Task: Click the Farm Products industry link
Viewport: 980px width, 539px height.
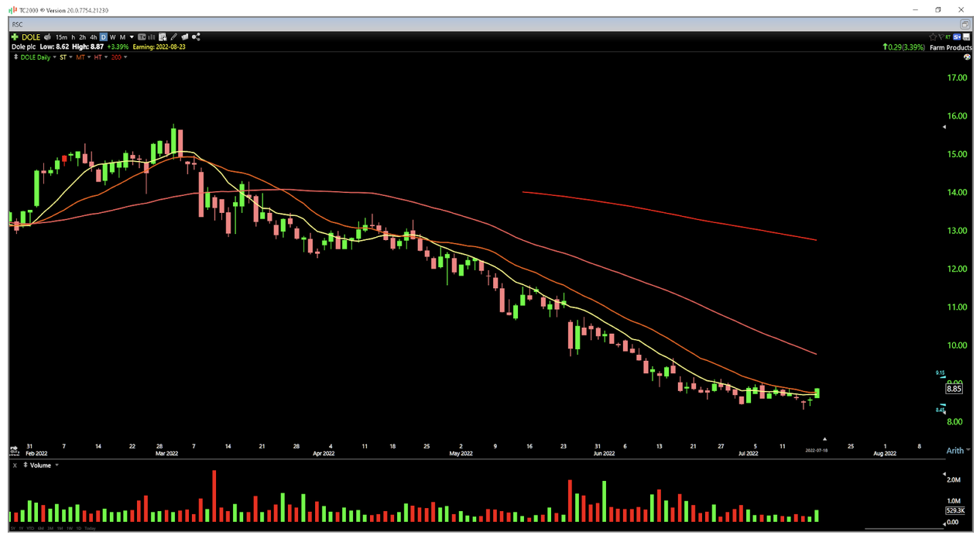Action: (951, 47)
